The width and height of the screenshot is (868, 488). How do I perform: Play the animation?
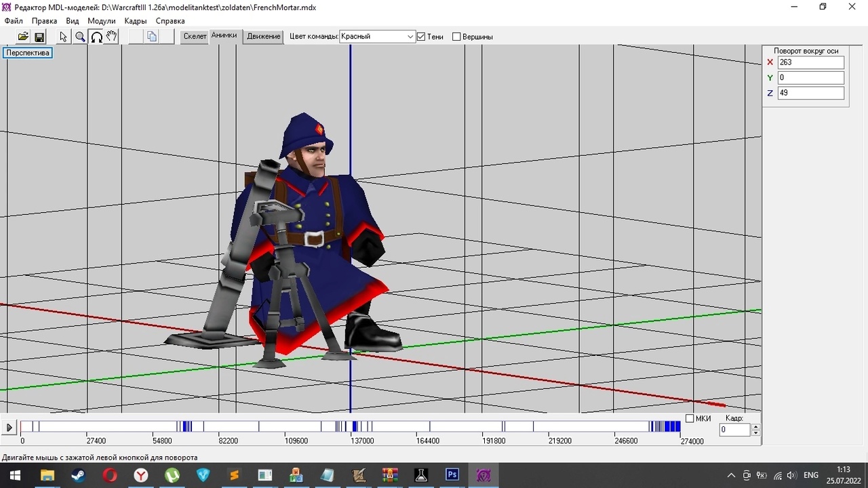point(9,428)
